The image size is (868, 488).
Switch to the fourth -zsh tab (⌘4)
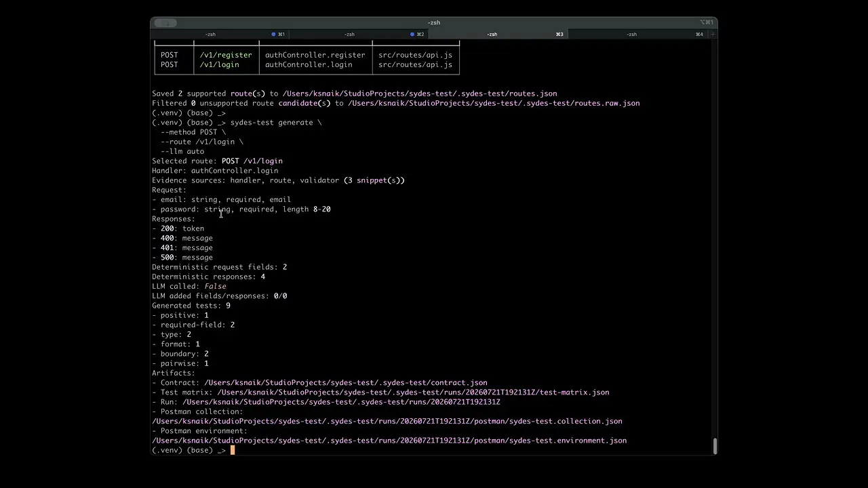tap(637, 34)
